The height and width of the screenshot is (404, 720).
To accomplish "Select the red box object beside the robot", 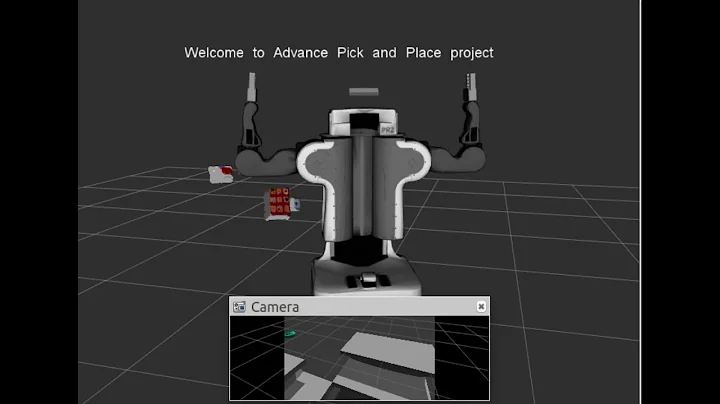I will coord(278,203).
